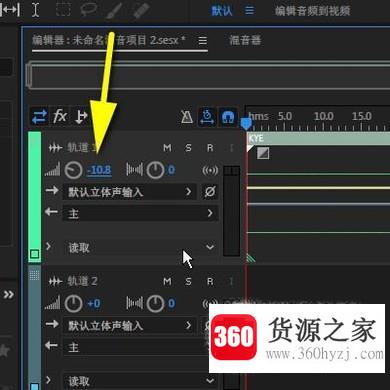Click 轨道 1 volume knob
The height and width of the screenshot is (390, 390).
73,170
